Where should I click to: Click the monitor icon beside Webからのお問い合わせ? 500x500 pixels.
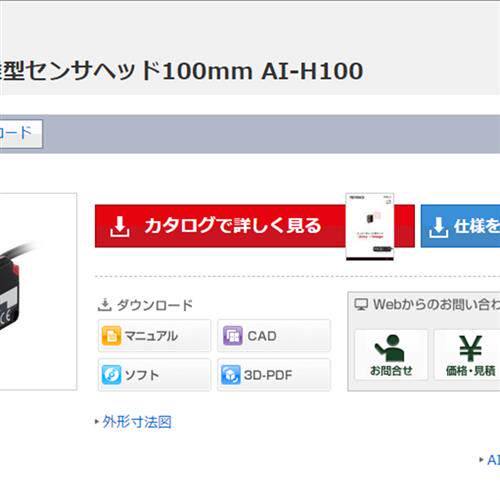(361, 304)
